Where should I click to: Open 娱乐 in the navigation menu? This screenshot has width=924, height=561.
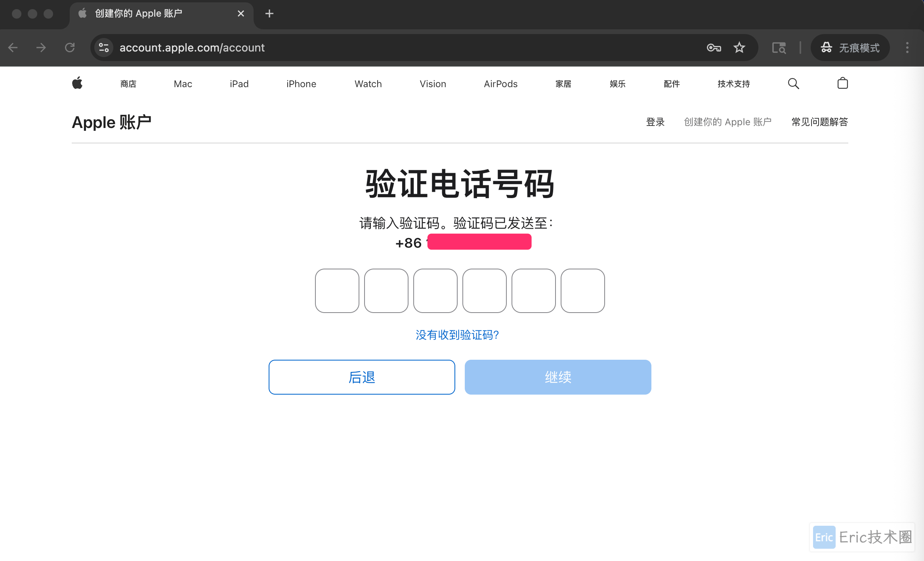click(x=618, y=84)
